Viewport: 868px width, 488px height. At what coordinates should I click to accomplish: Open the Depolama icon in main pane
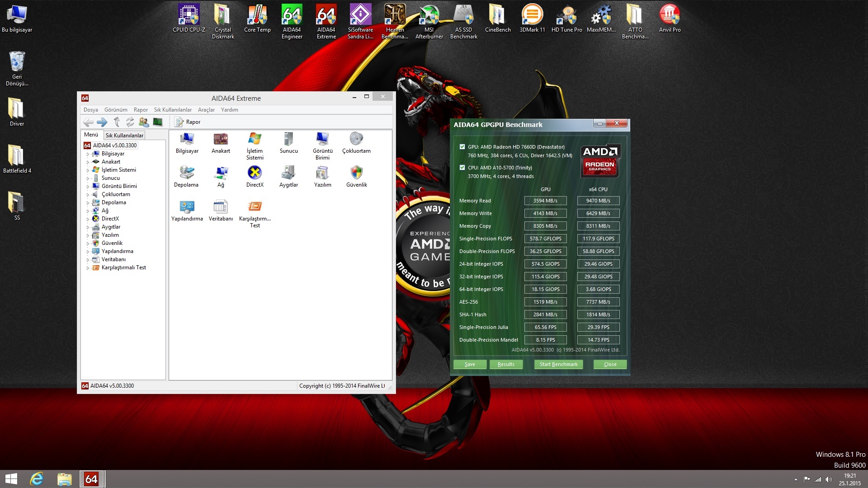(x=186, y=177)
